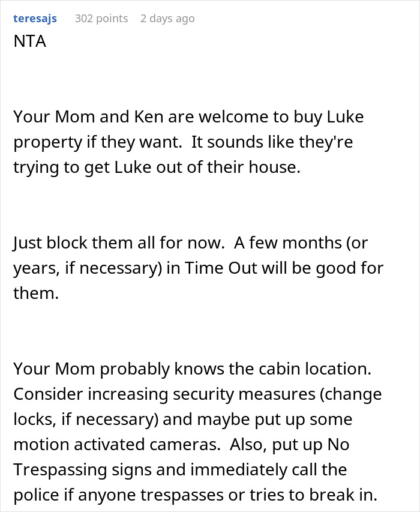The width and height of the screenshot is (420, 512).
Task: Click the line Just block them all
Action: click(190, 243)
